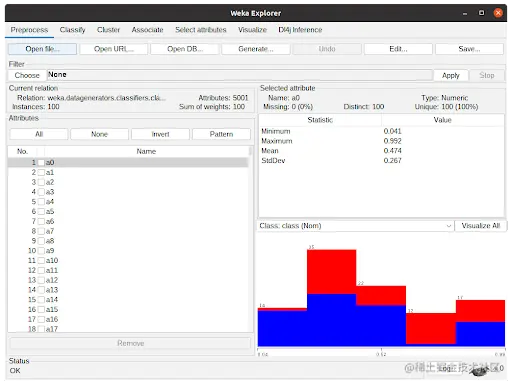Open the Dl4j Inference tab

click(300, 30)
